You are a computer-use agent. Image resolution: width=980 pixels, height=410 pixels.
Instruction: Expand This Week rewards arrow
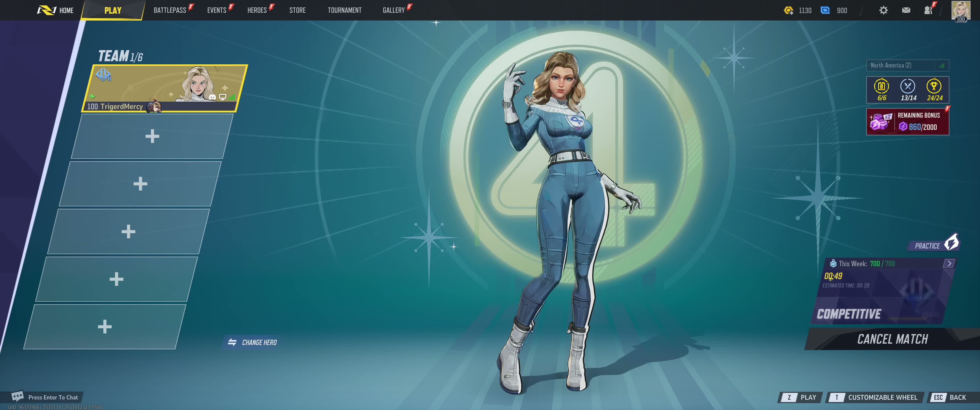pos(949,264)
